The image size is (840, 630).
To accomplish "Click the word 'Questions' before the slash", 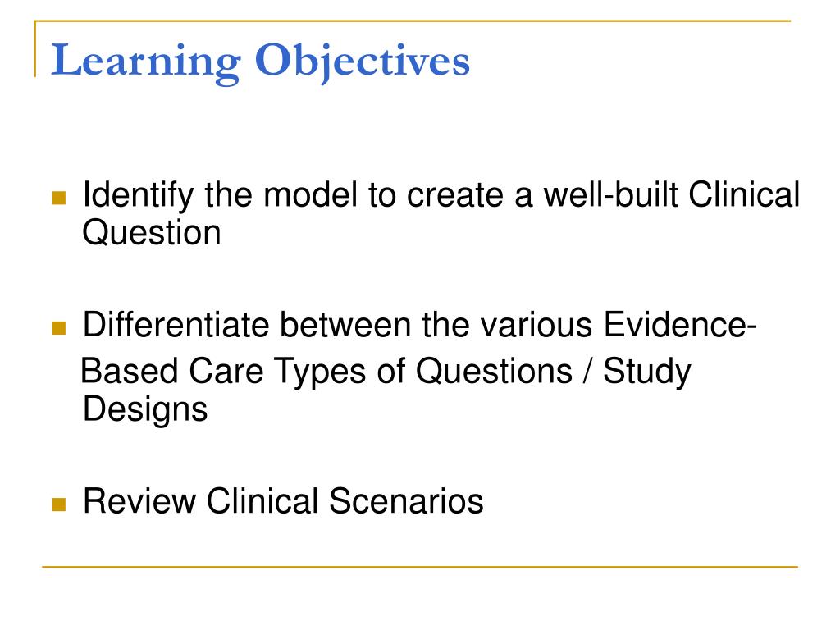I will 494,371.
